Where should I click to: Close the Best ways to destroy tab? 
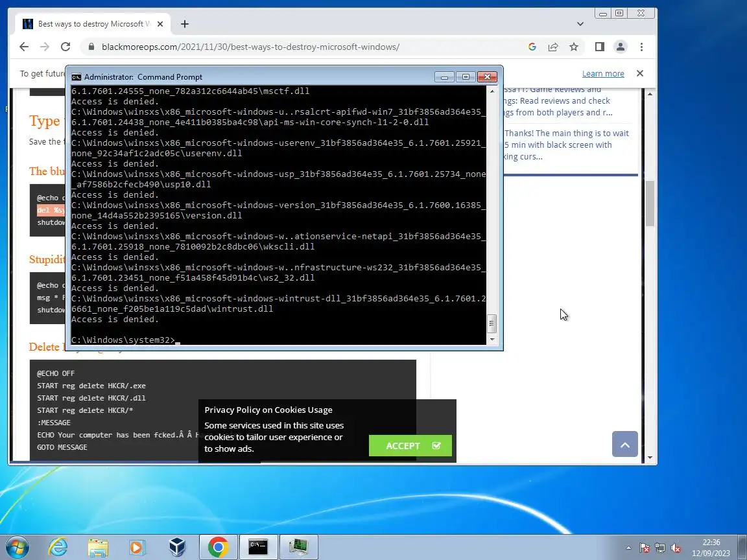tap(161, 24)
